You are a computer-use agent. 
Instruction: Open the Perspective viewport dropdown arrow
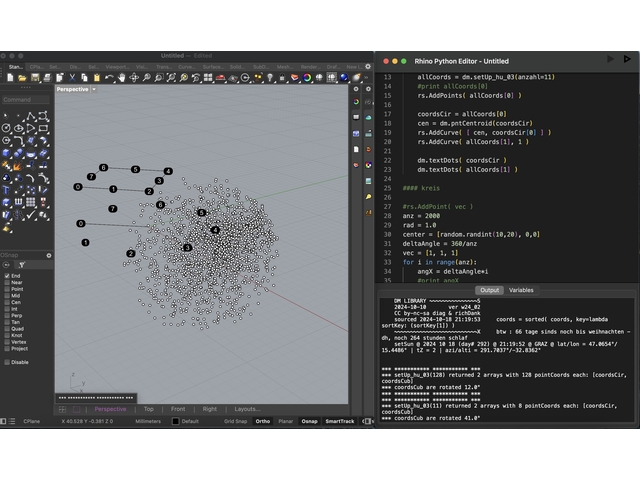click(x=94, y=89)
